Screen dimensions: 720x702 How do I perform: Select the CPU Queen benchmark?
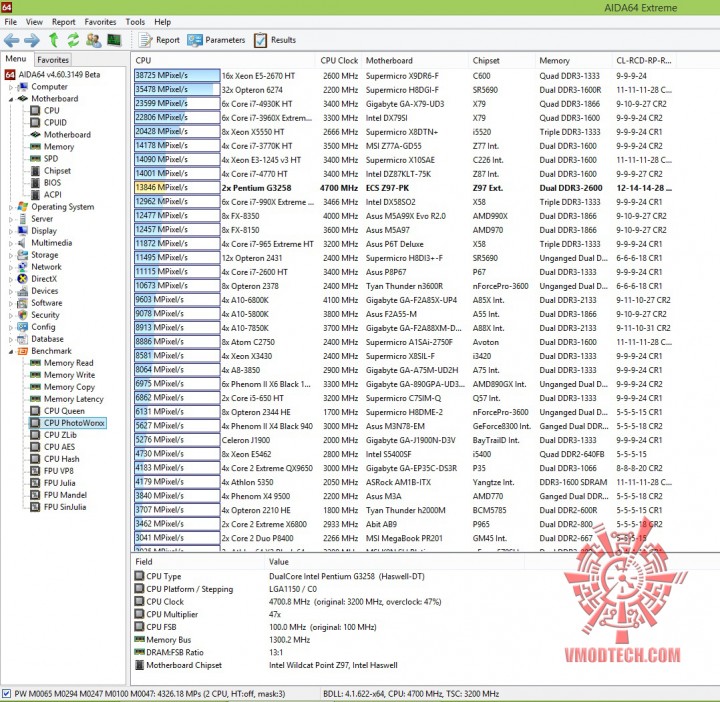(57, 411)
